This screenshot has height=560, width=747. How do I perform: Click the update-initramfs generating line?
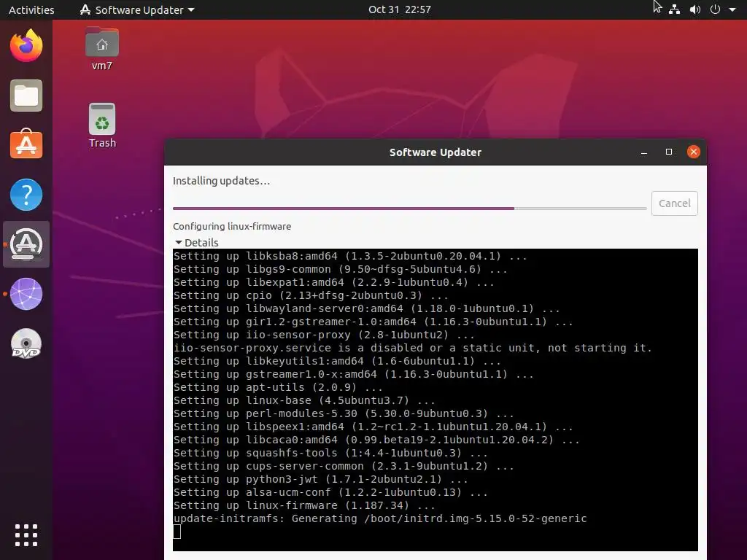(x=380, y=518)
